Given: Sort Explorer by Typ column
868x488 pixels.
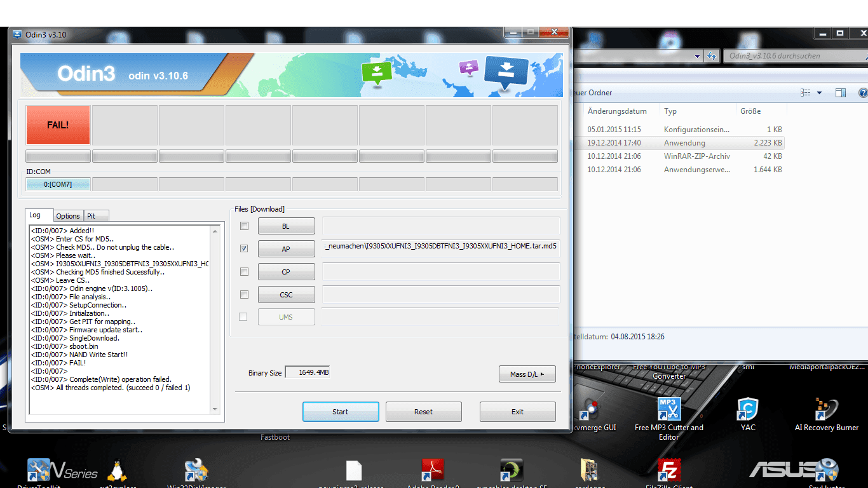Looking at the screenshot, I should [x=698, y=111].
